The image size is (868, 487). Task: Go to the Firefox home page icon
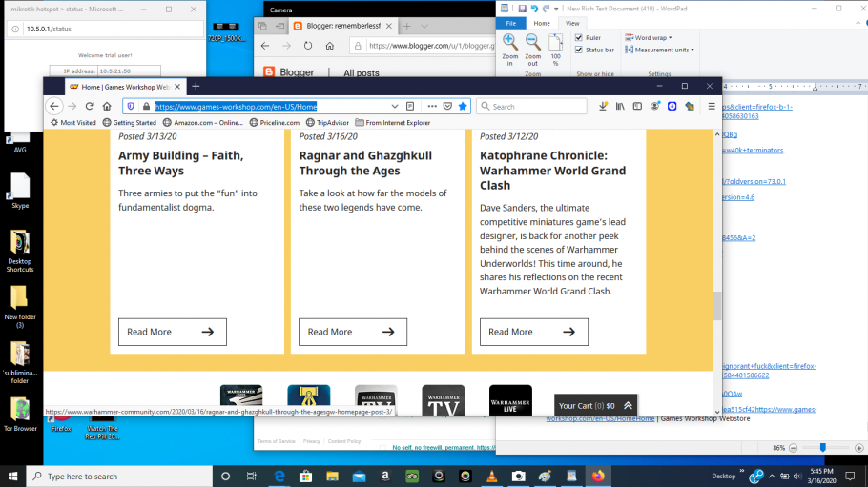click(x=108, y=106)
